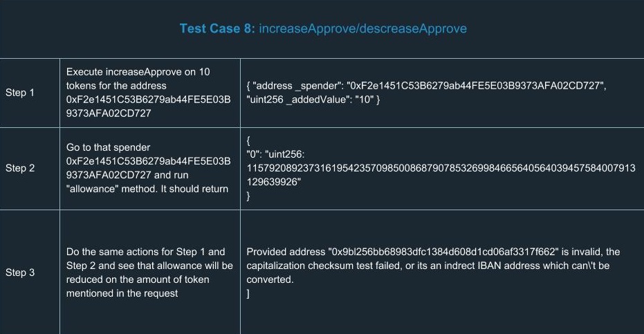The height and width of the screenshot is (334, 644).
Task: Click the "capitalization checksum test failed" line
Action: [427, 266]
